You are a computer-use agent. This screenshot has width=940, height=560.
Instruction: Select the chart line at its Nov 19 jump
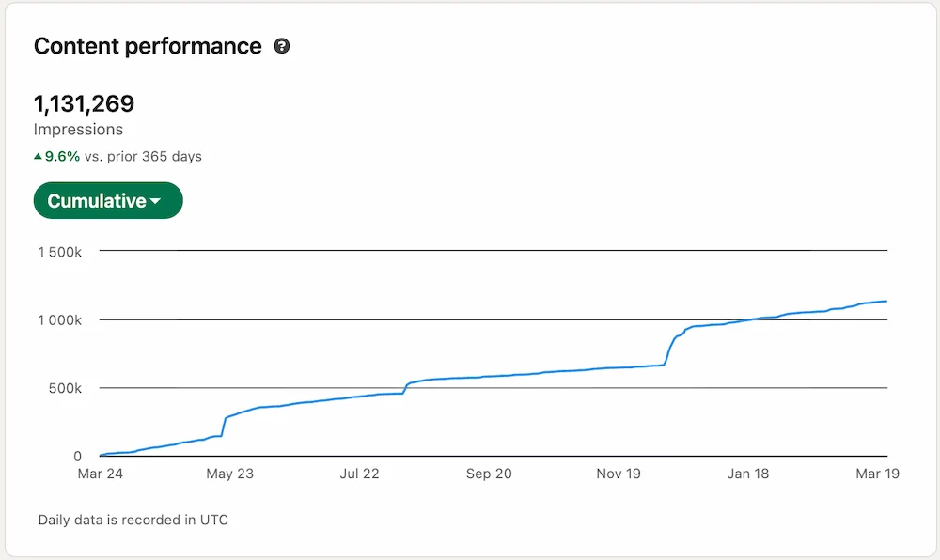669,348
